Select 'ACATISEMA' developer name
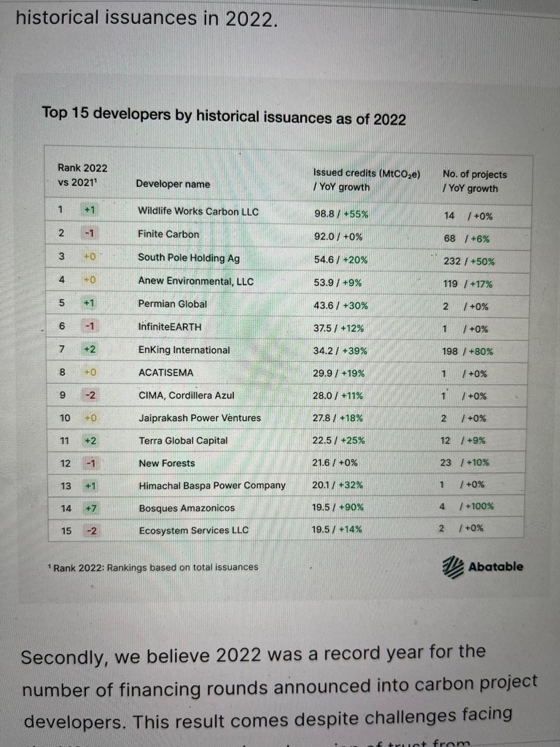 pyautogui.click(x=166, y=373)
